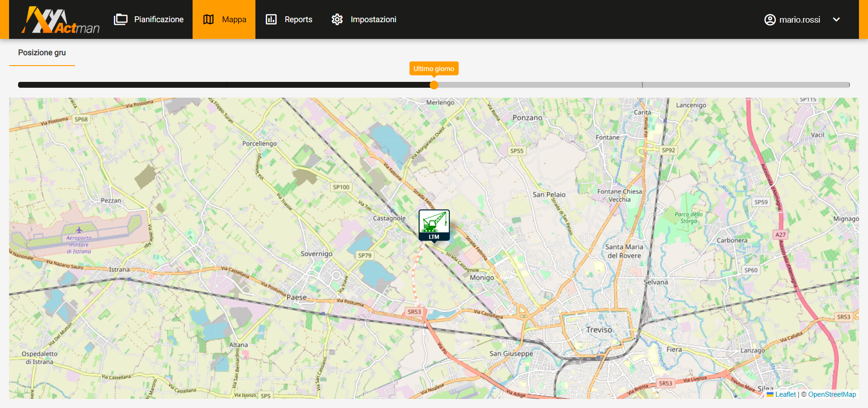
Task: Click the SP60 road shield
Action: pyautogui.click(x=751, y=270)
